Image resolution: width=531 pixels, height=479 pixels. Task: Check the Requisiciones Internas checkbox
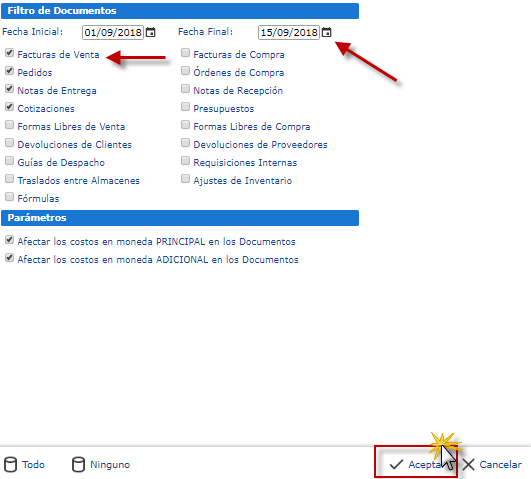coord(185,161)
